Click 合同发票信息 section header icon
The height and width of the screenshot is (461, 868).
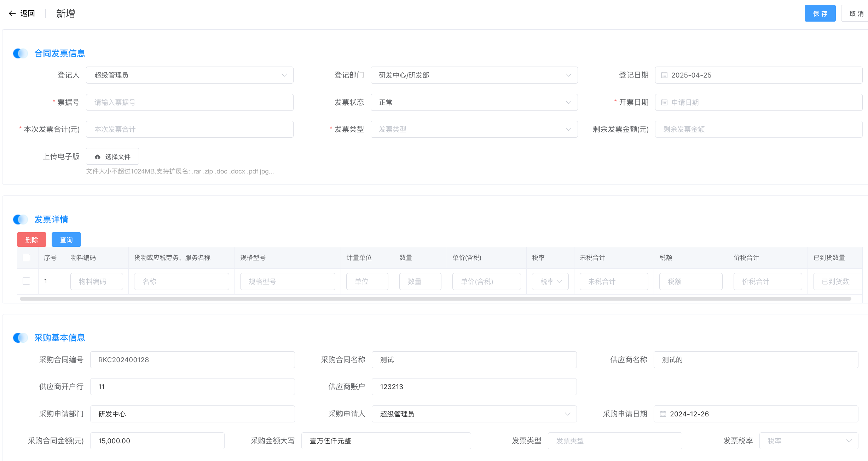click(21, 53)
